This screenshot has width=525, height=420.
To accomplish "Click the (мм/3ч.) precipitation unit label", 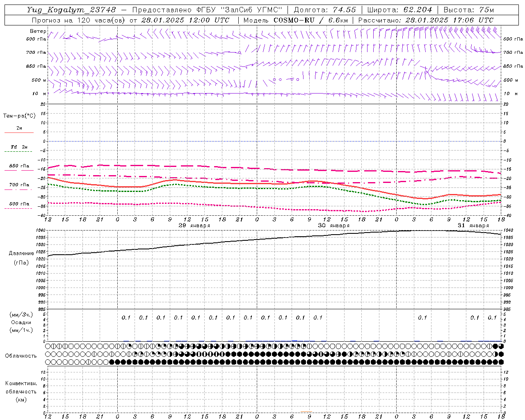I will coord(21,315).
